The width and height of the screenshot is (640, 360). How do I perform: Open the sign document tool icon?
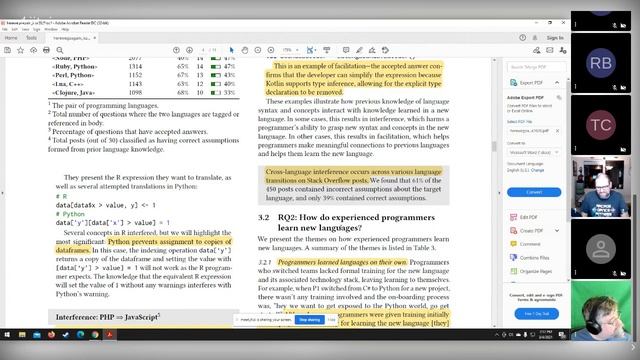(372, 50)
